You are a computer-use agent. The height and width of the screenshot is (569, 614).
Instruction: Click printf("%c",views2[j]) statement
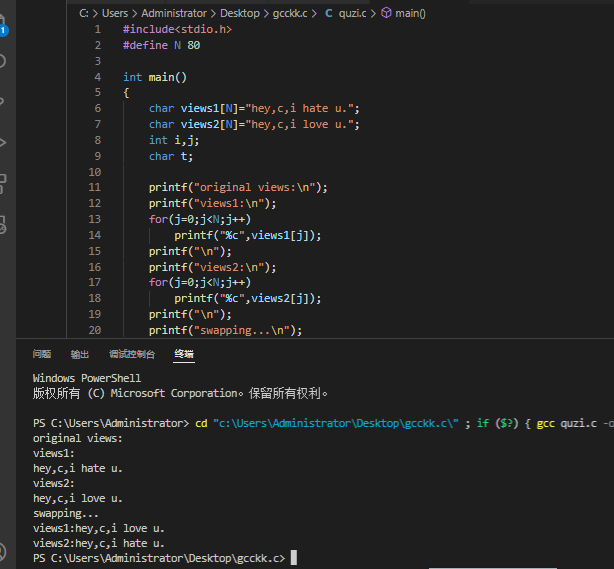point(248,298)
